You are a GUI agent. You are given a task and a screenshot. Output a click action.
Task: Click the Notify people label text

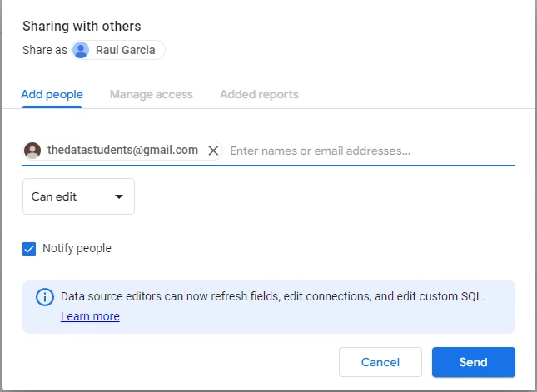click(77, 248)
